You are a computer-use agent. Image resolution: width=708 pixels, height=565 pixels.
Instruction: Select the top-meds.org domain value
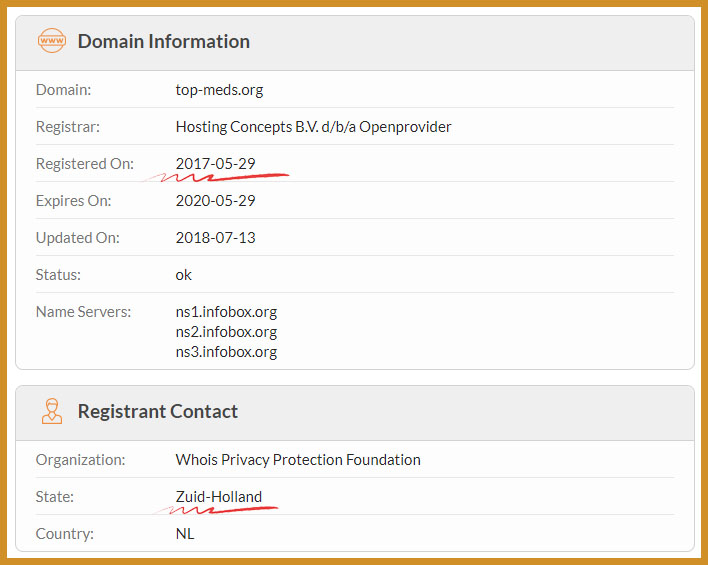pos(219,90)
